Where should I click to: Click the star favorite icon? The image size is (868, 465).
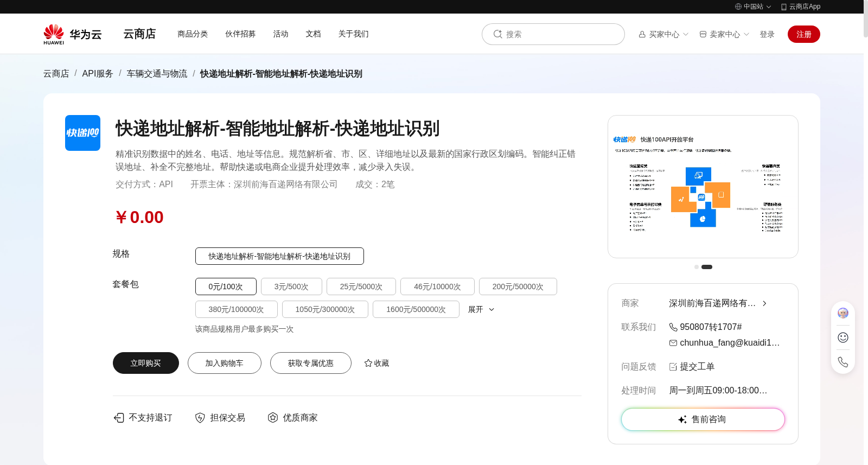(368, 363)
